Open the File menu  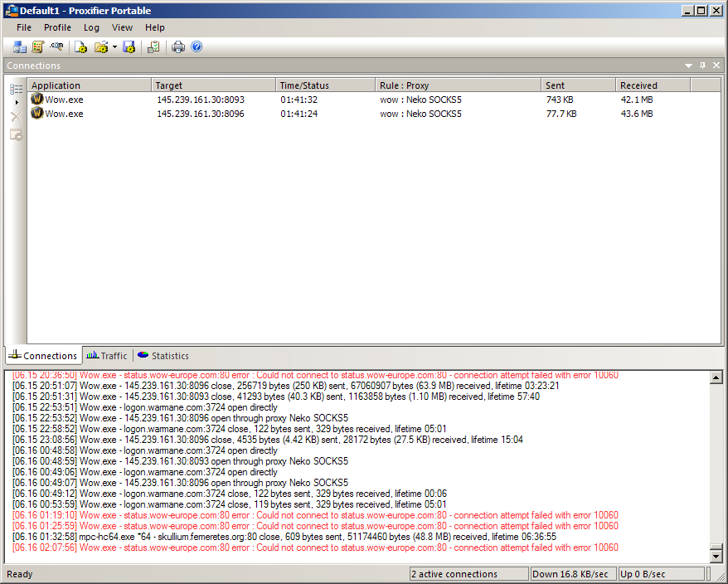click(24, 27)
